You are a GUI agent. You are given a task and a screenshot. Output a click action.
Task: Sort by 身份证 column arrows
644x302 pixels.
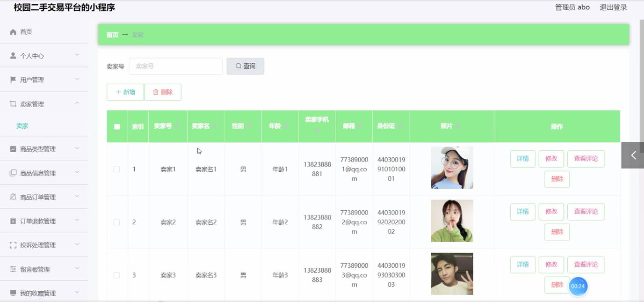(400, 126)
